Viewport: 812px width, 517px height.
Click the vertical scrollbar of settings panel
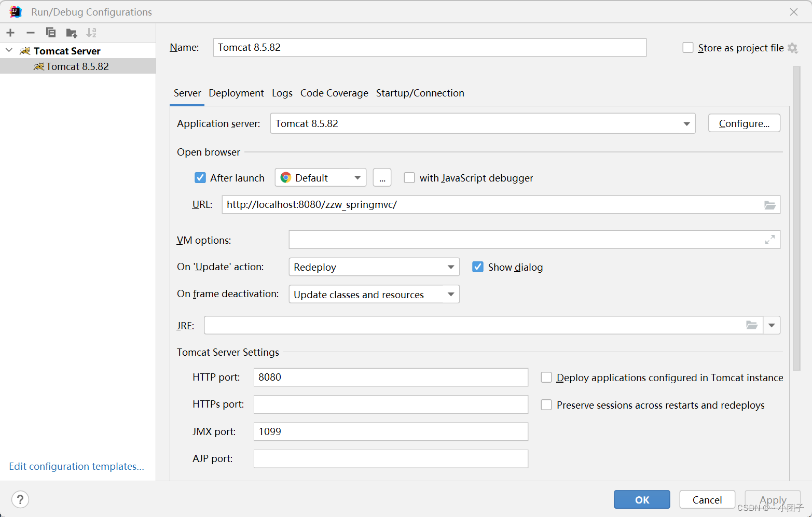coord(797,218)
